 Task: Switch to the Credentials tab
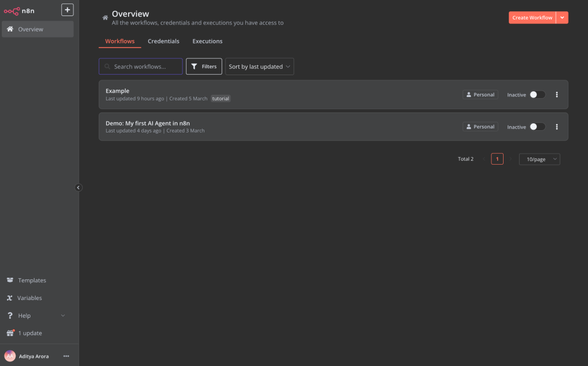coord(164,41)
